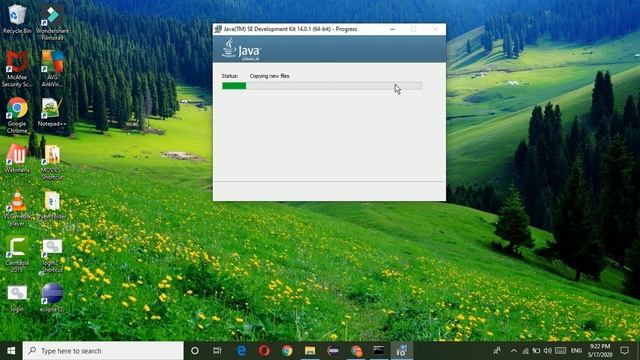The height and width of the screenshot is (360, 640).
Task: Click the Java logo in installer header
Action: [241, 49]
